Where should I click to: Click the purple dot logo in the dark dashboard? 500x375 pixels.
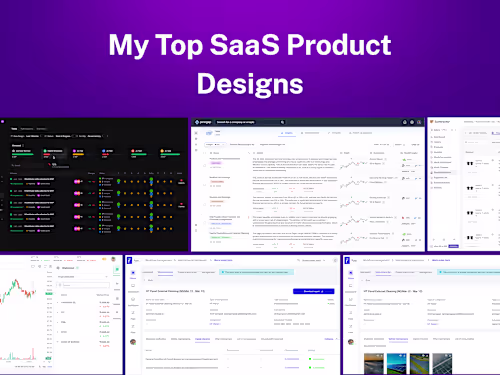click(x=3, y=122)
